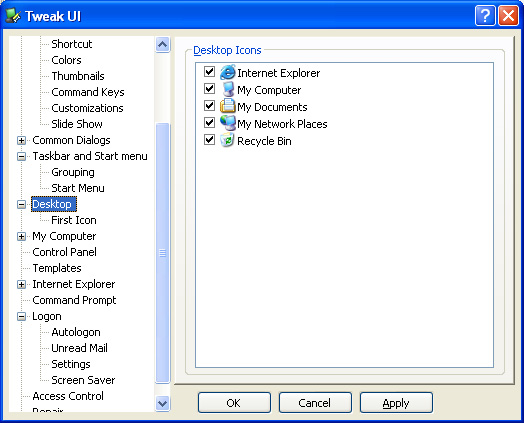This screenshot has width=524, height=423.
Task: Select the My Computer list label
Action: pyautogui.click(x=269, y=90)
